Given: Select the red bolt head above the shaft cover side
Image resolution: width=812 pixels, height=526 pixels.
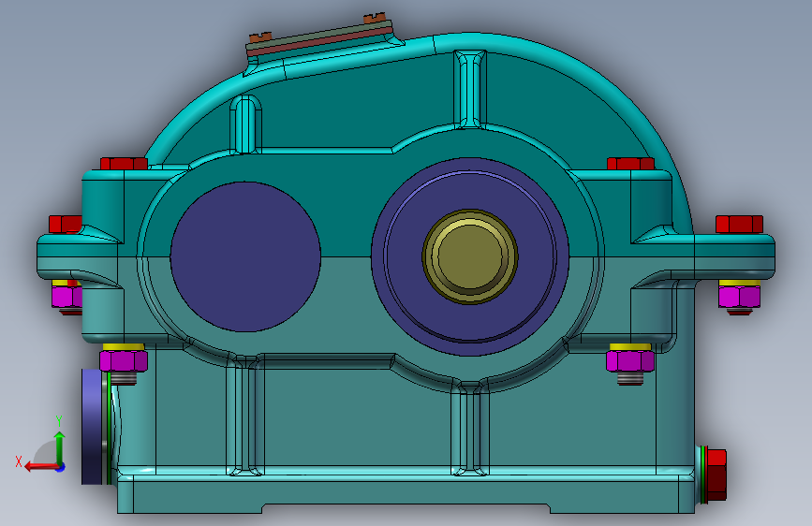Looking at the screenshot, I should pos(630,164).
